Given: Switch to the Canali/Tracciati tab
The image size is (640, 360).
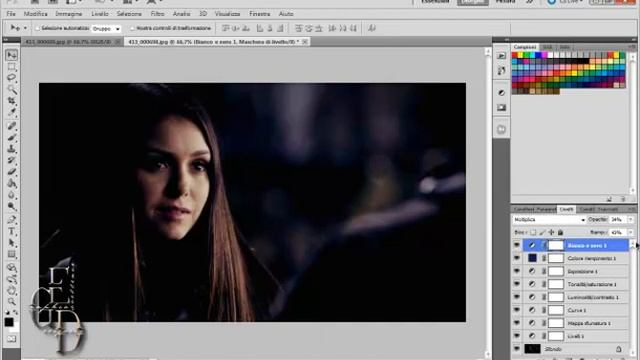Looking at the screenshot, I should [x=599, y=209].
